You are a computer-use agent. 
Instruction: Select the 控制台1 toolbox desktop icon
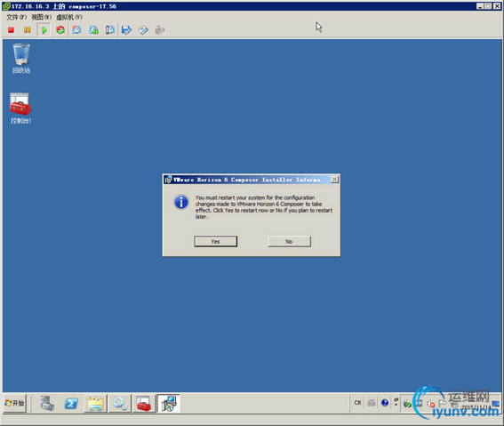click(x=20, y=109)
